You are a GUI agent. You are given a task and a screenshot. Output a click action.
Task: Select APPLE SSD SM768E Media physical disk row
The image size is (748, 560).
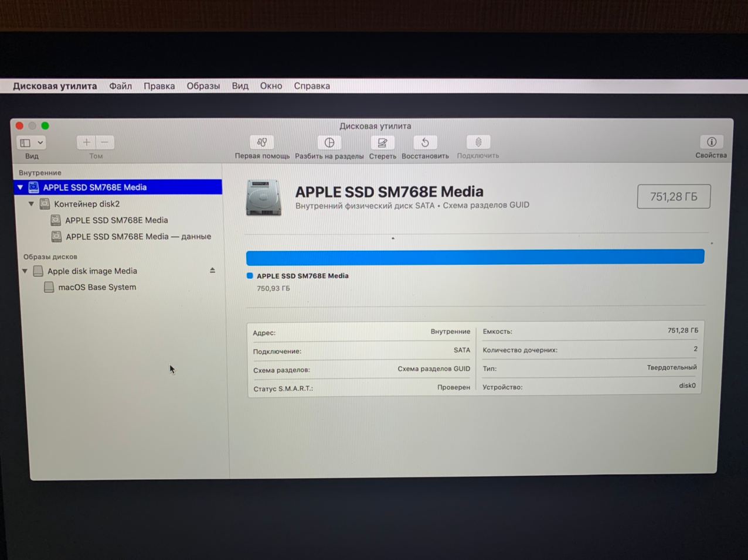point(118,187)
